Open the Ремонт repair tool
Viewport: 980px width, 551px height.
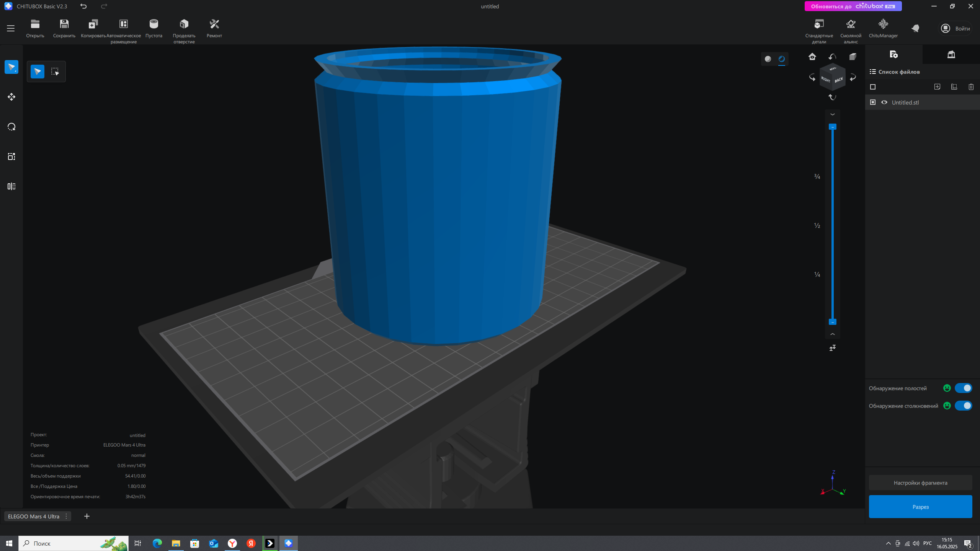click(214, 28)
